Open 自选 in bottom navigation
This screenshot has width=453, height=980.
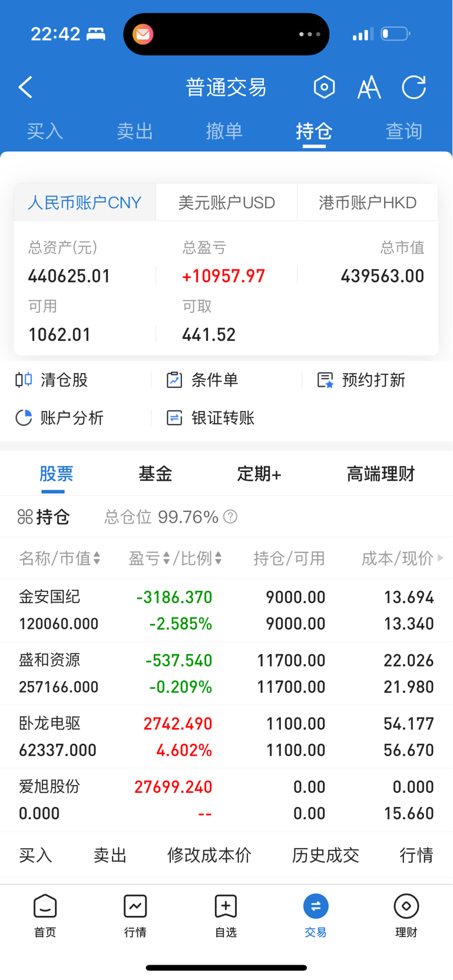pyautogui.click(x=226, y=915)
